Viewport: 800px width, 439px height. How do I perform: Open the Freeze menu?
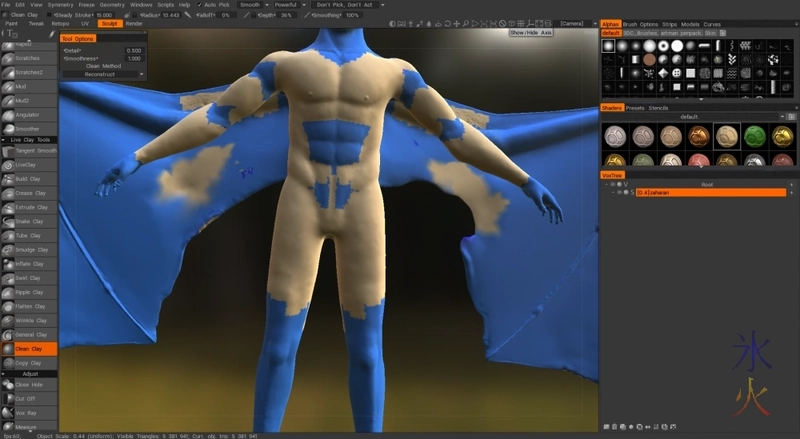coord(86,5)
